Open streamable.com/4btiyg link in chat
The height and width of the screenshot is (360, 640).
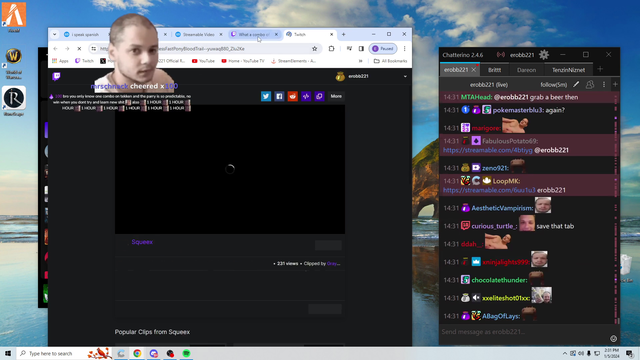(488, 150)
